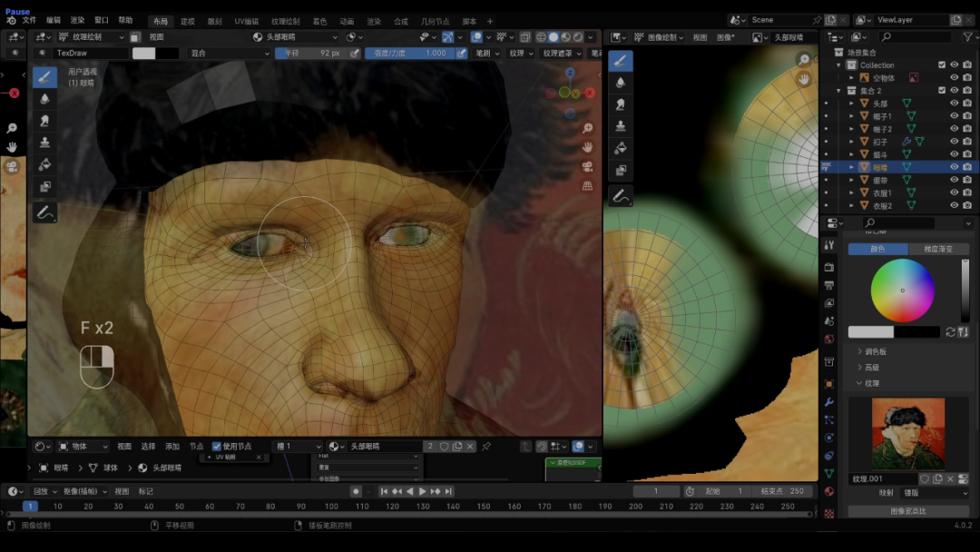Open the Modifiers wrench properties tab
This screenshot has height=552, width=980.
[x=829, y=402]
